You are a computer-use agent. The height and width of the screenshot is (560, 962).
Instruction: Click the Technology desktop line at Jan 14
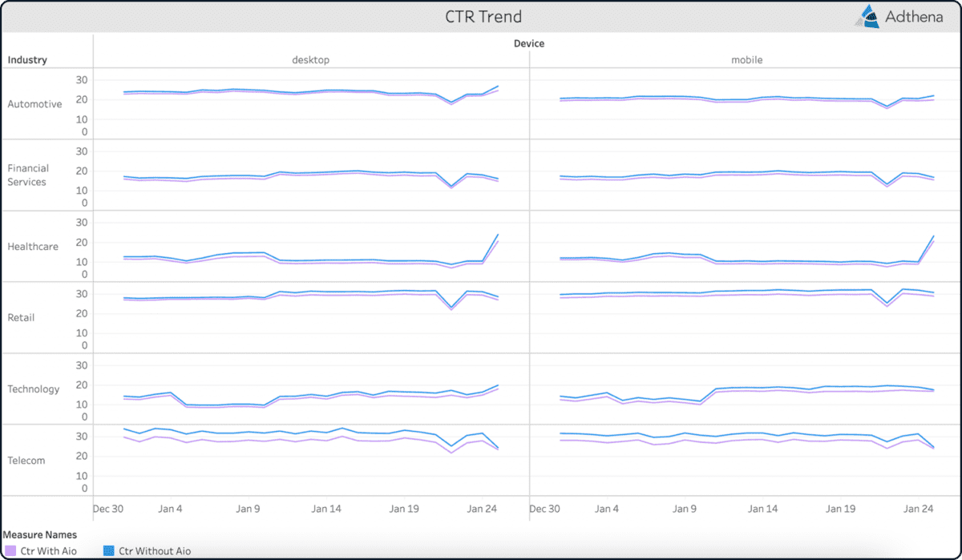tap(325, 395)
